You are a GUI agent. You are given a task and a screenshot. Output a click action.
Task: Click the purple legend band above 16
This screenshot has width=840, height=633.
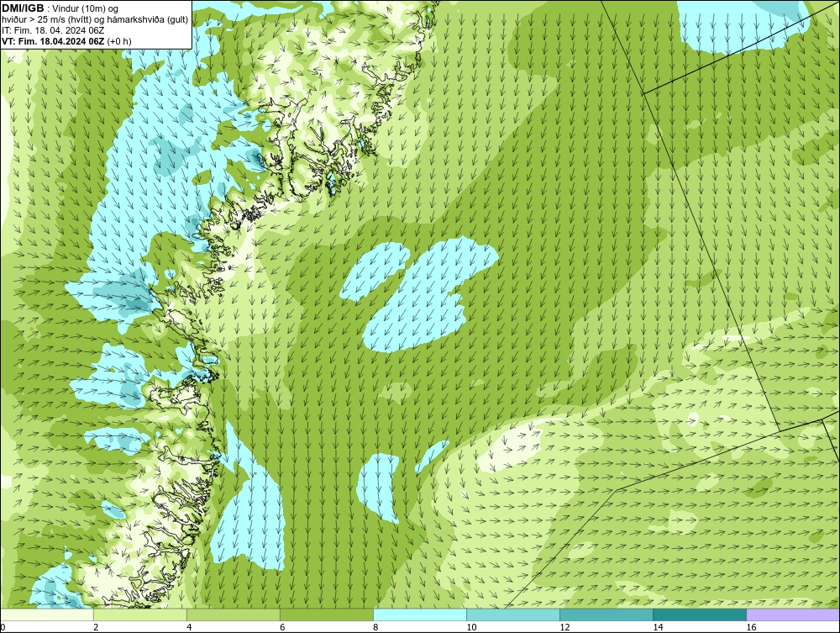[793, 615]
